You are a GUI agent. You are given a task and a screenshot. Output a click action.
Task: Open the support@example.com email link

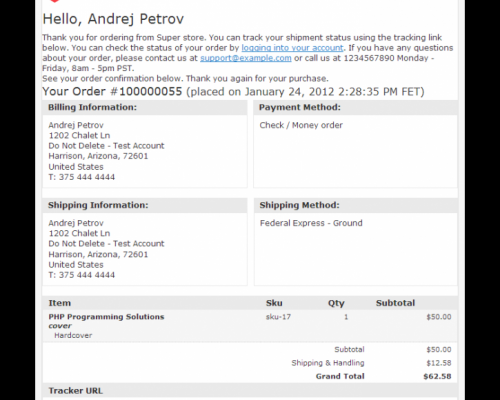246,58
